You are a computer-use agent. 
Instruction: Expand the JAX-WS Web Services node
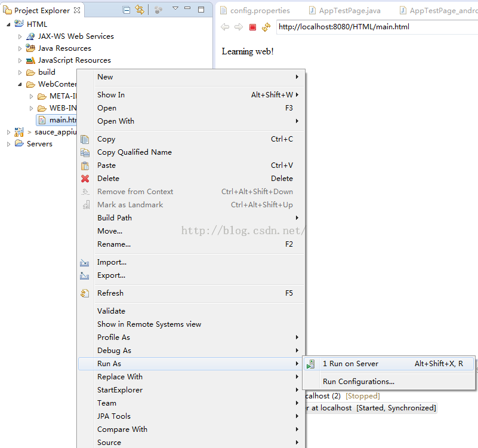pos(20,36)
